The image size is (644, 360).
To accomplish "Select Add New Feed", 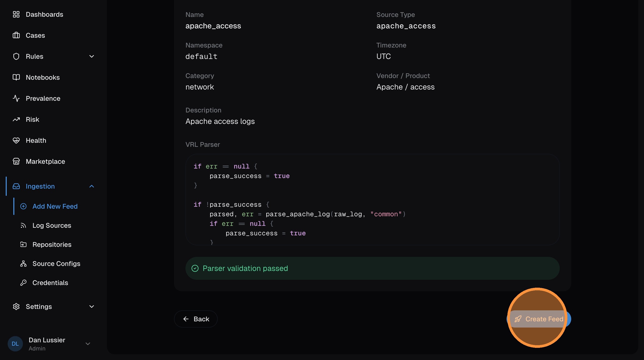I will [x=55, y=206].
